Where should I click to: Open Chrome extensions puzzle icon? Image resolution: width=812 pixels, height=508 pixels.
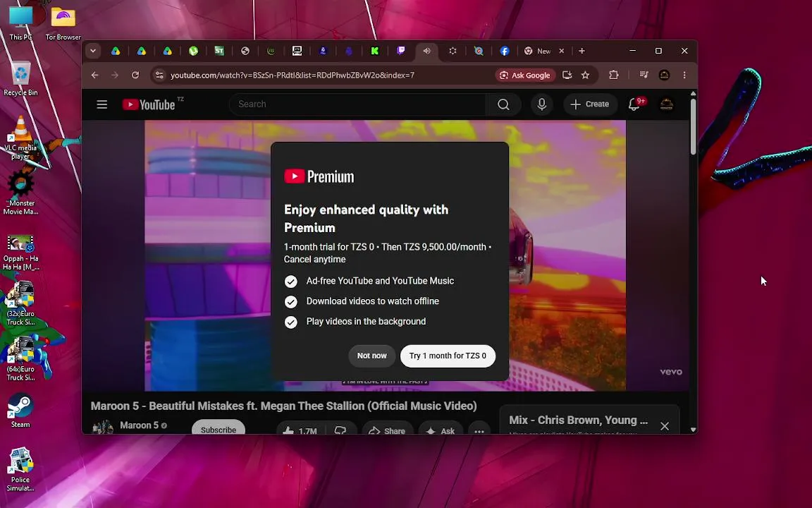614,75
